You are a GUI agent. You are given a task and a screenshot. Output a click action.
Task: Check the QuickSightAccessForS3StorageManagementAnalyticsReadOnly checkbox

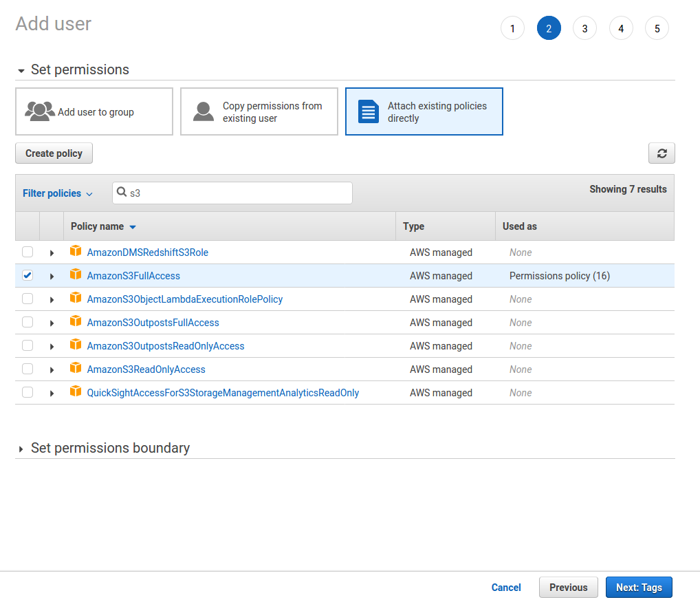point(28,392)
